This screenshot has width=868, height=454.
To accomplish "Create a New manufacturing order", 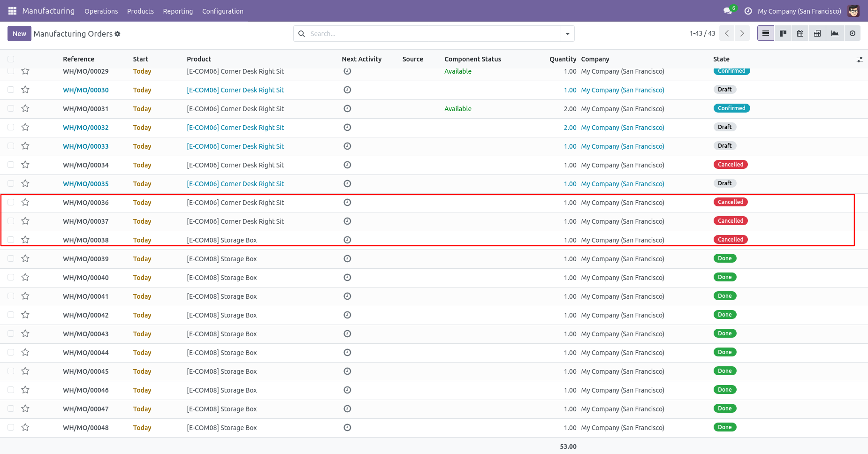I will 19,34.
